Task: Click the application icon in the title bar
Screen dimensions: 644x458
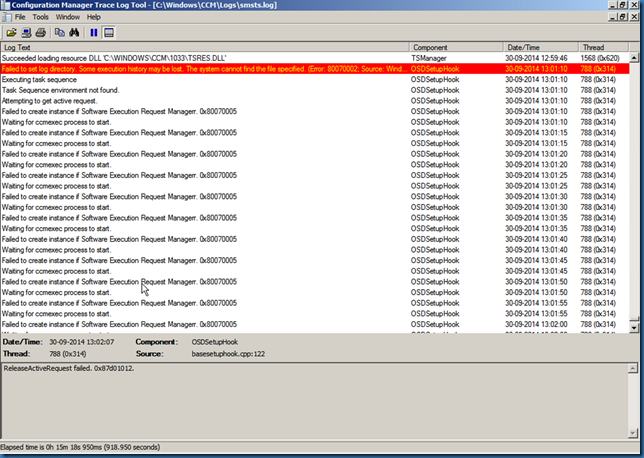Action: click(x=5, y=5)
